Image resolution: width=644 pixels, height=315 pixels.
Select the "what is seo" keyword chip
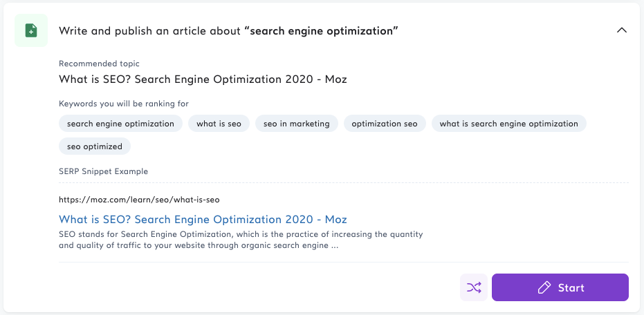point(219,124)
